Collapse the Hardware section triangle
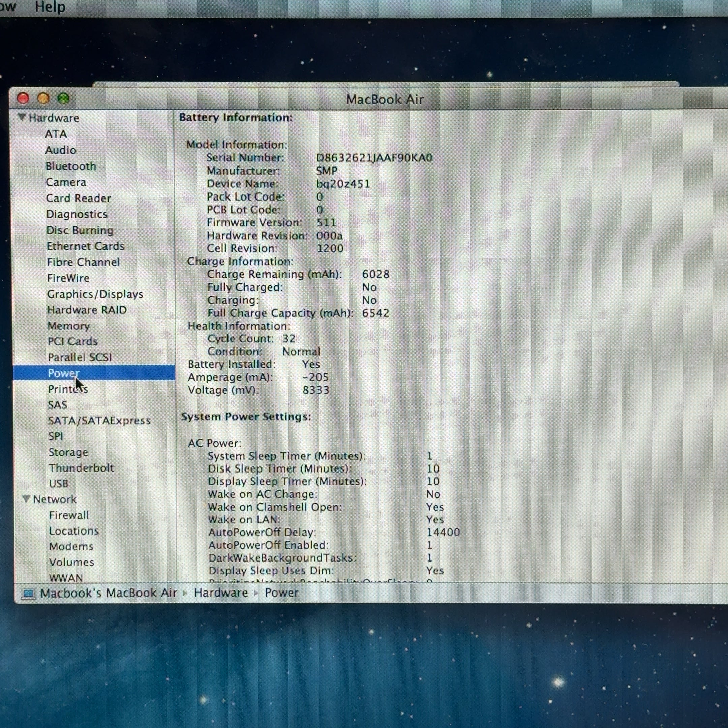Image resolution: width=728 pixels, height=728 pixels. coord(22,118)
